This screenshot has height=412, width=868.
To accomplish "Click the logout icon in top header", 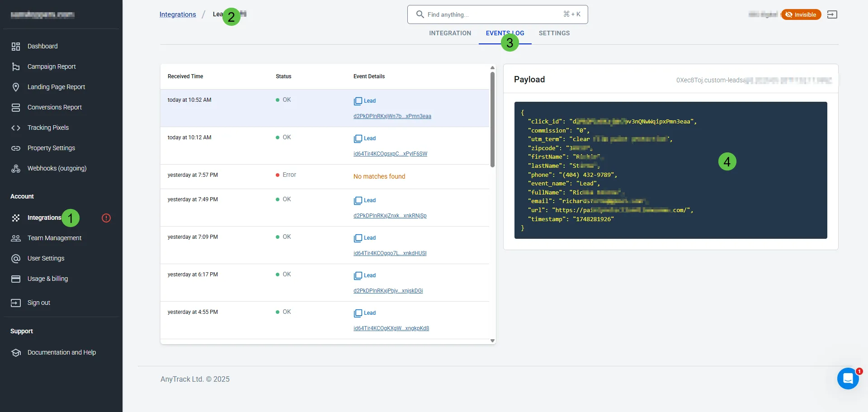I will pos(832,14).
